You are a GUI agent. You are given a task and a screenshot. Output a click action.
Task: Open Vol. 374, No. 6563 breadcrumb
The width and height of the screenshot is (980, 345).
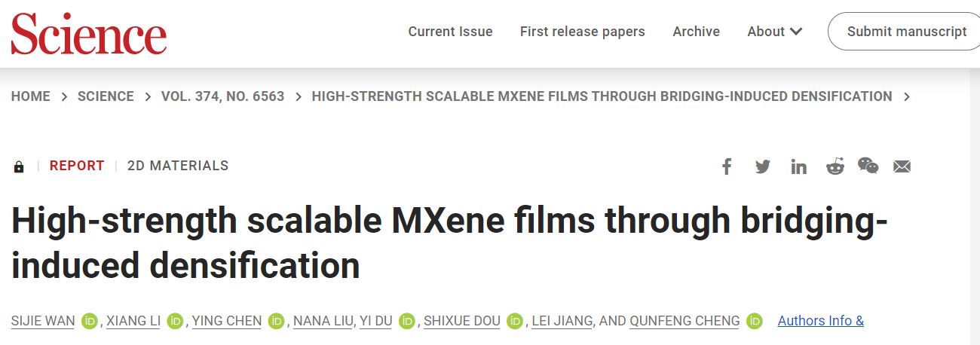[x=222, y=96]
